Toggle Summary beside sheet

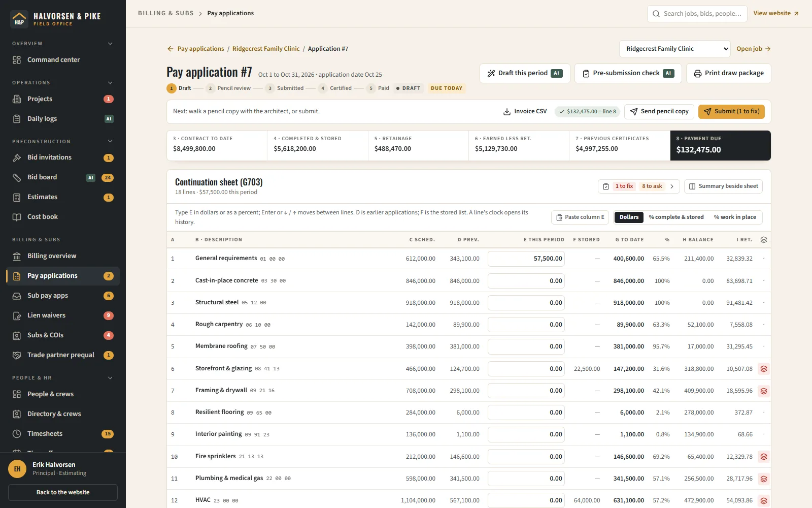(x=723, y=186)
